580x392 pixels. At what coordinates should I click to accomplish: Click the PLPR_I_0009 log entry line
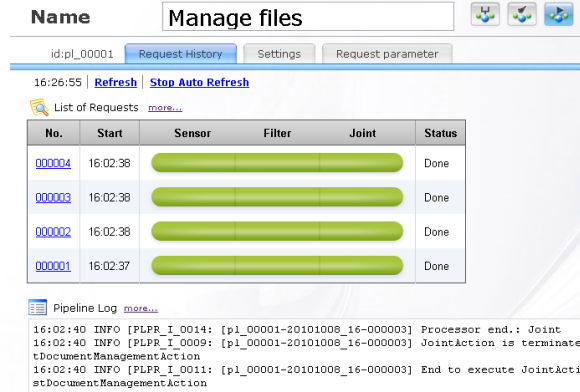[x=306, y=349]
